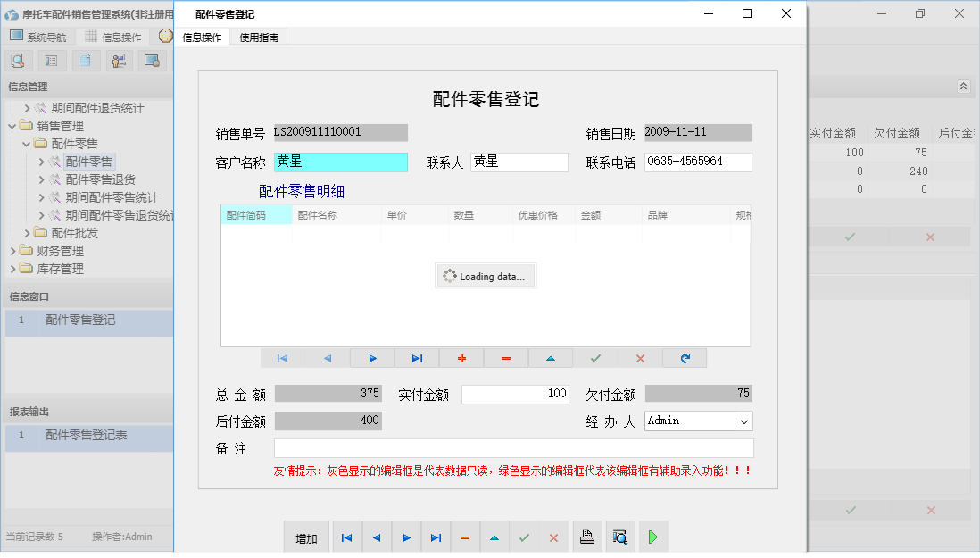Click the green run arrow on bottom toolbar

click(x=652, y=537)
